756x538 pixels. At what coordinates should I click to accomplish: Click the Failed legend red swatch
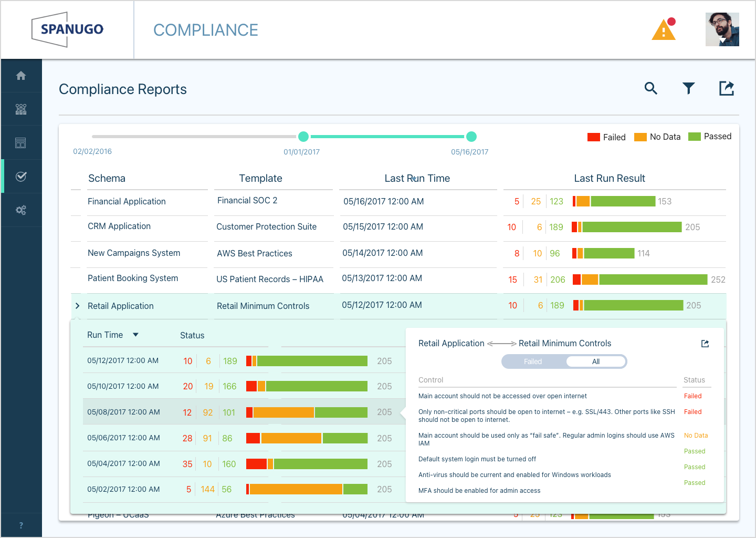594,137
